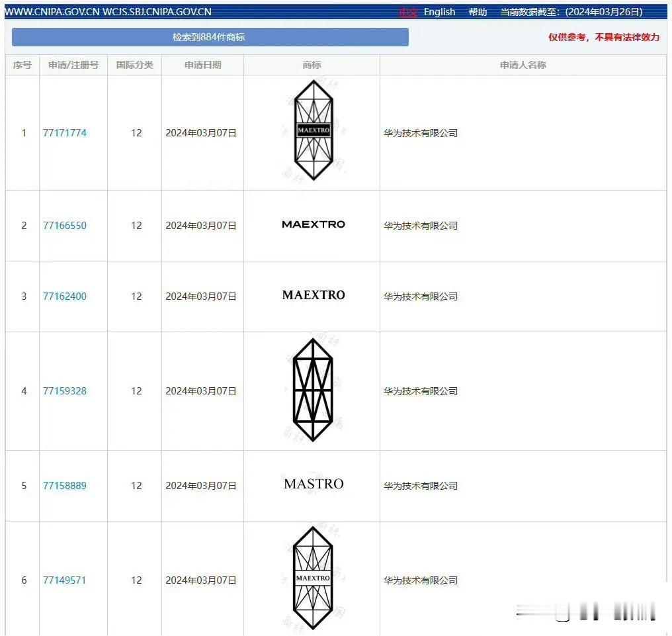This screenshot has width=672, height=636.
Task: Click the 申请日期 column header
Action: 202,65
